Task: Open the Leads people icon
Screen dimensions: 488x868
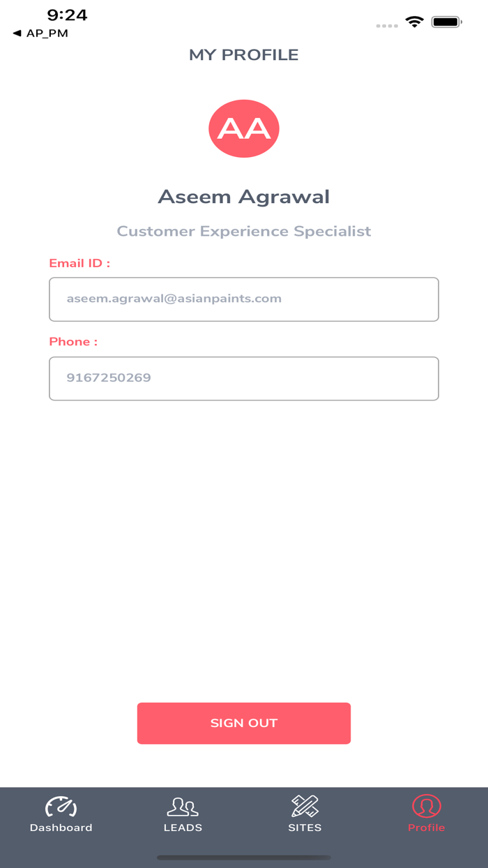Action: point(183,806)
